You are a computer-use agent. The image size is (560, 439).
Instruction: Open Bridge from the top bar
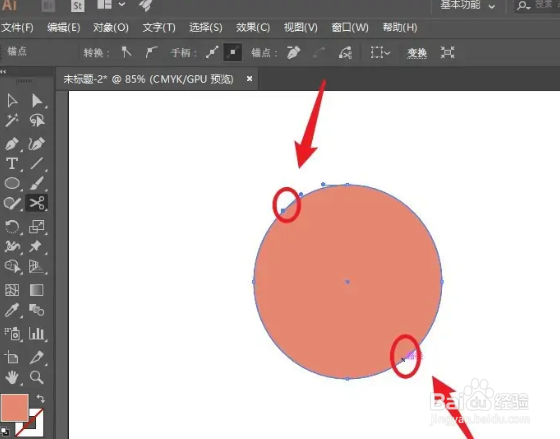48,6
